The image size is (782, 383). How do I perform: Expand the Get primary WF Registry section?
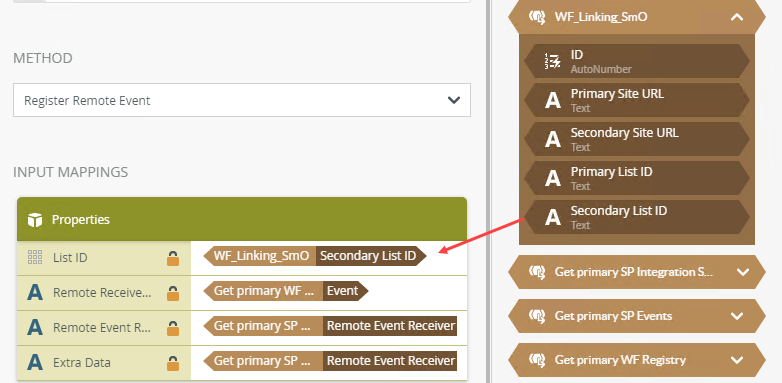point(737,360)
